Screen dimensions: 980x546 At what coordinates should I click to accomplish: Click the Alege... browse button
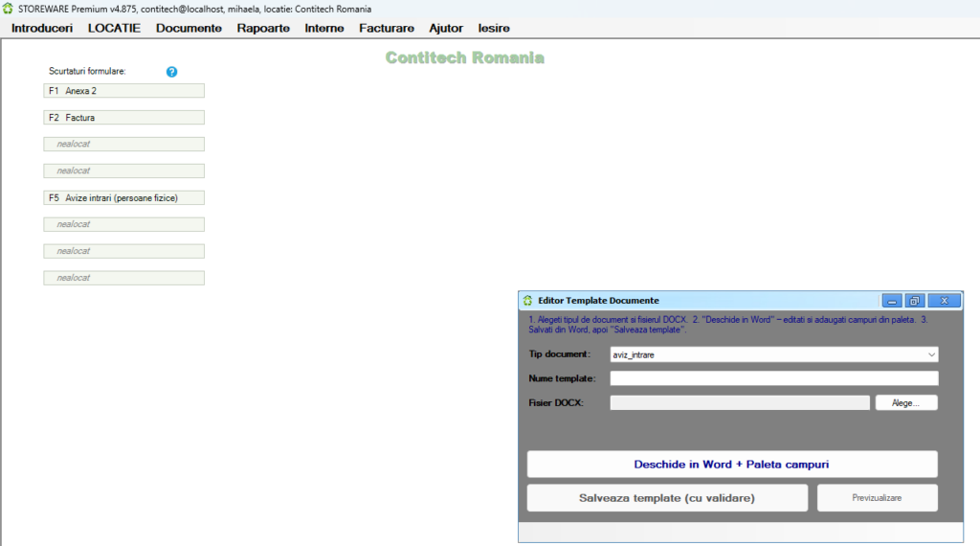(x=906, y=402)
